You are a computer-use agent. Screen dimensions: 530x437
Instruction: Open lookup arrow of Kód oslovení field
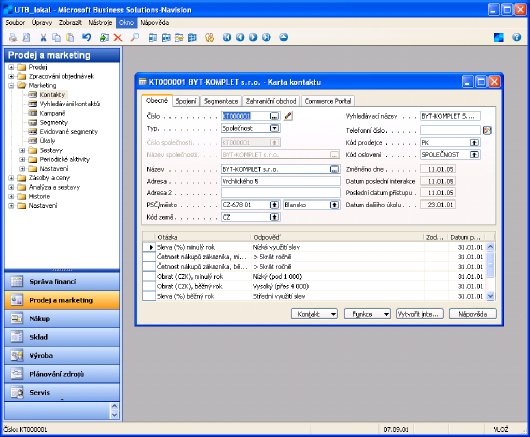tap(475, 155)
